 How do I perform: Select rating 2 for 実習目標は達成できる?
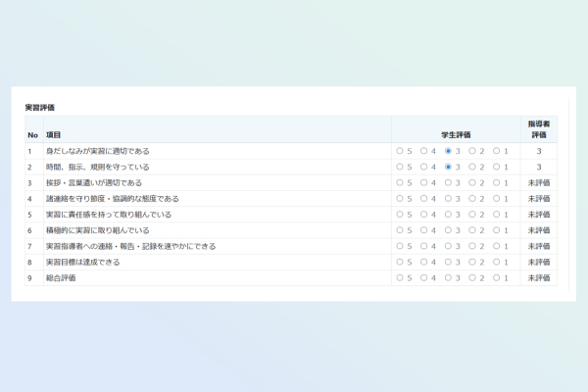point(471,263)
